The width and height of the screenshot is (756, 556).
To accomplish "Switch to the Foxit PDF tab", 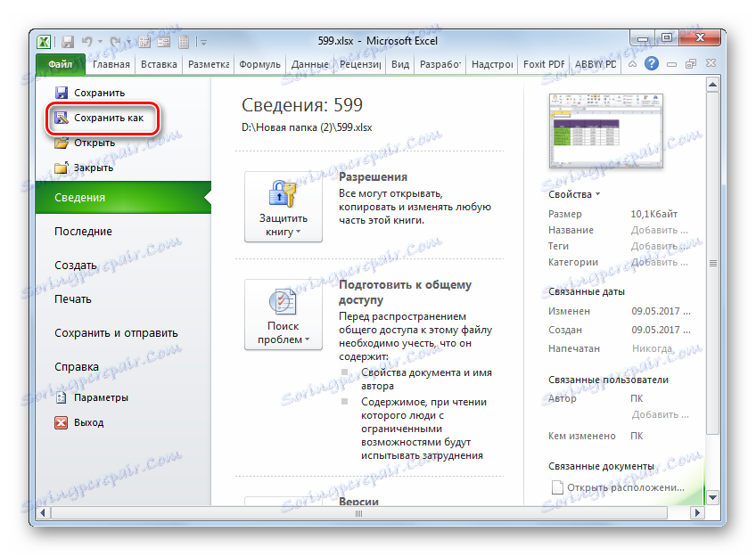I will 544,64.
